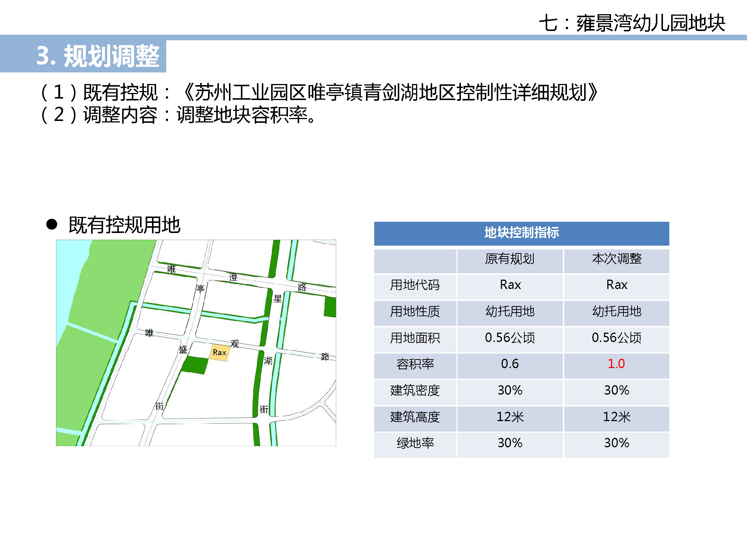Viewport: 747px width, 560px height.
Task: Click the original 0.6 plot ratio cell
Action: [509, 364]
